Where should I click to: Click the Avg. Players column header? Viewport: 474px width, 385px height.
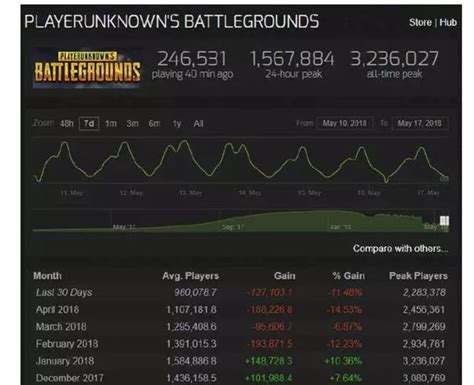190,276
